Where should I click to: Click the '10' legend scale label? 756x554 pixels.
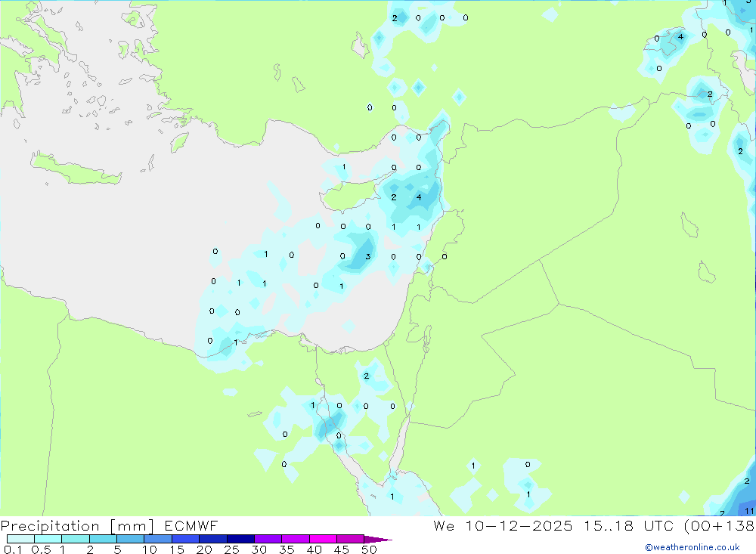coord(150,549)
